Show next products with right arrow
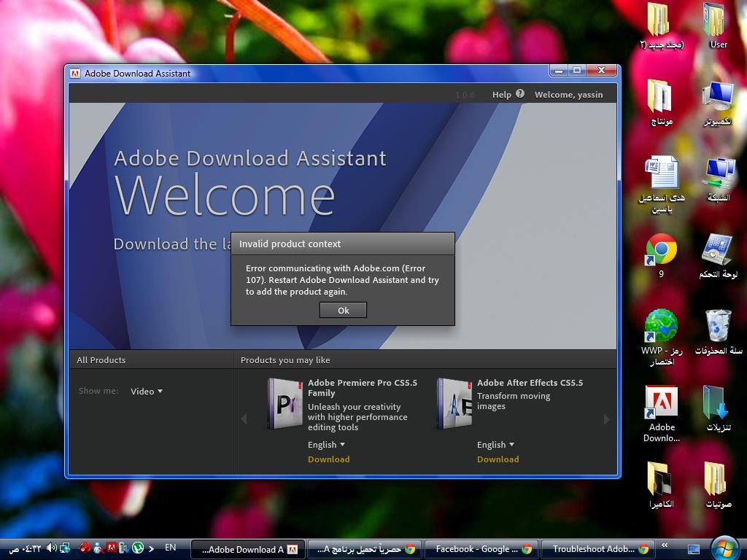 point(606,419)
